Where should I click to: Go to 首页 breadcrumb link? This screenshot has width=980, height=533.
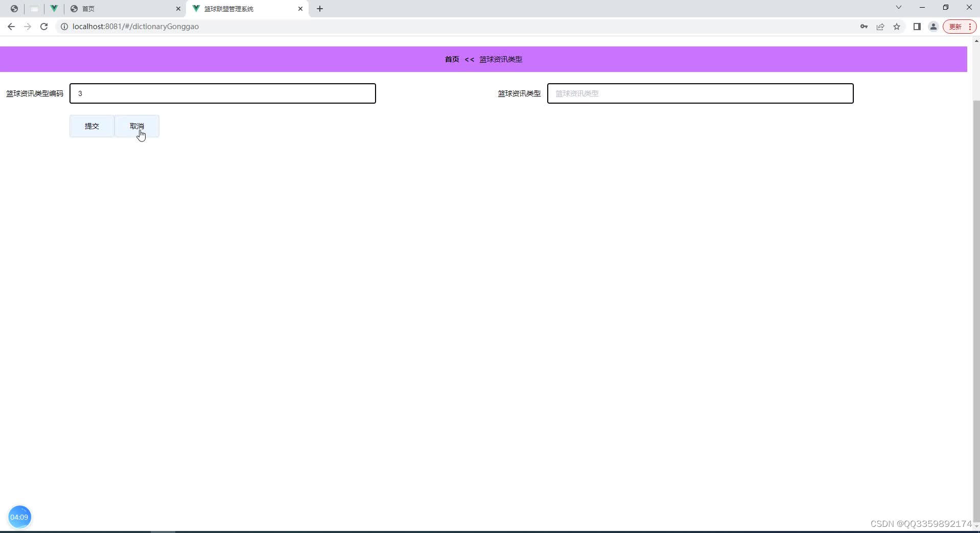452,59
